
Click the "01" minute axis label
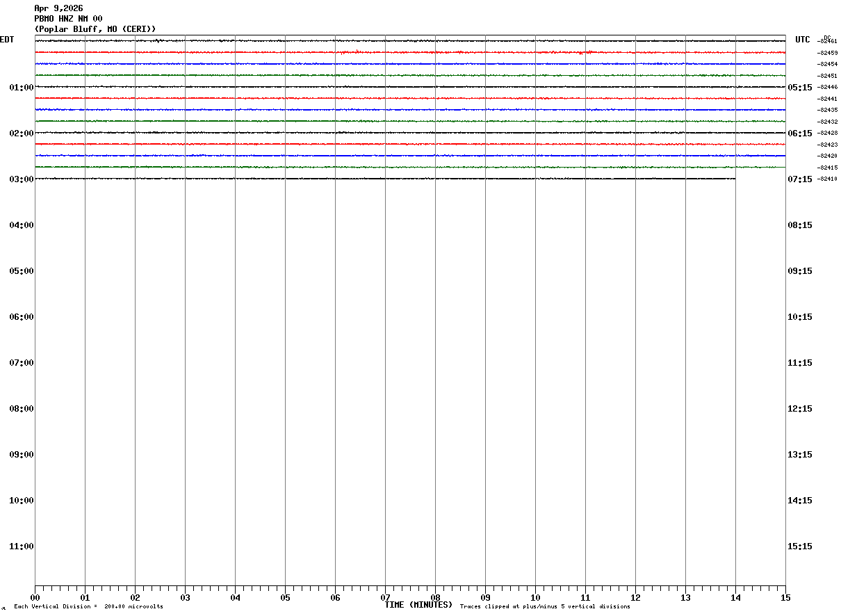coord(85,598)
